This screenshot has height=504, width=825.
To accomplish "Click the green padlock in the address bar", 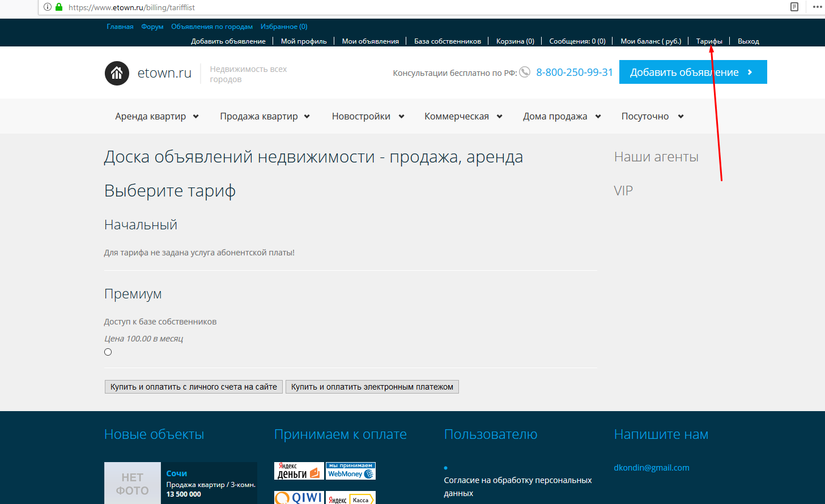I will coord(59,7).
